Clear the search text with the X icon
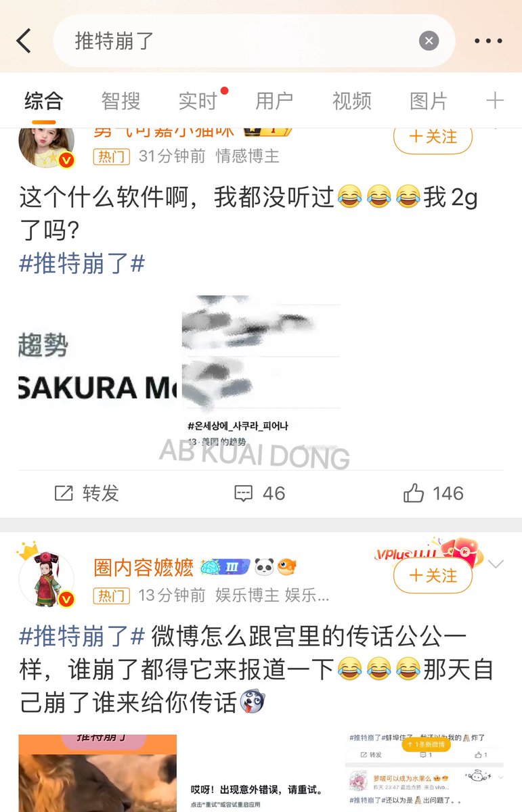The image size is (522, 812). pos(429,41)
